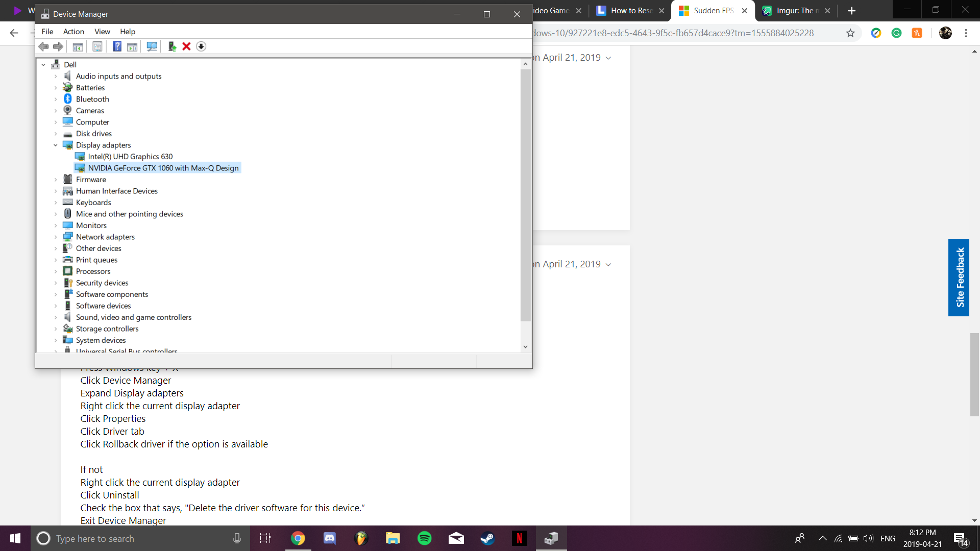Click the red X Uninstall device icon

click(x=186, y=46)
